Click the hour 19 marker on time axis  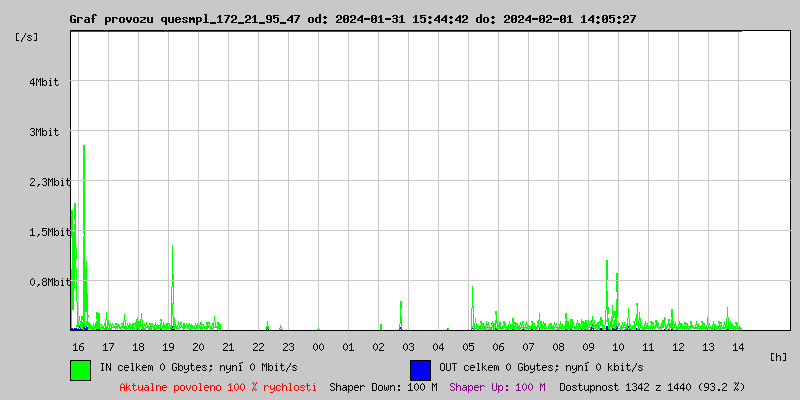[x=168, y=346]
